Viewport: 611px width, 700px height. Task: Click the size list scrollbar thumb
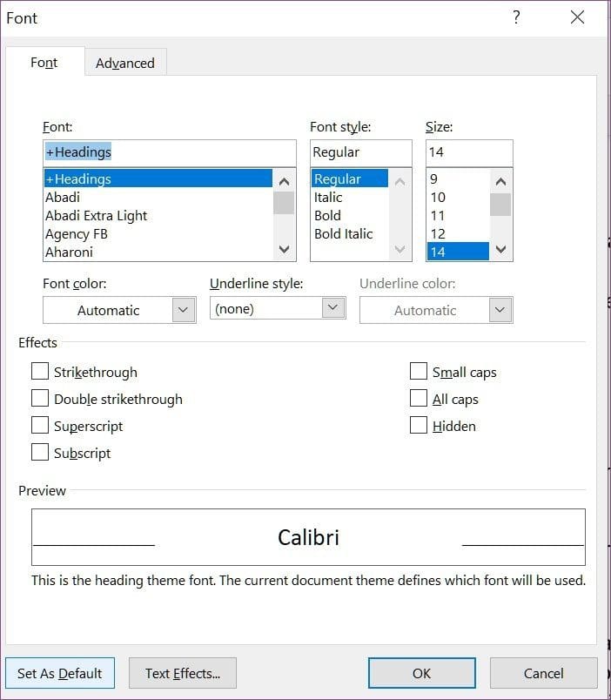coord(500,205)
